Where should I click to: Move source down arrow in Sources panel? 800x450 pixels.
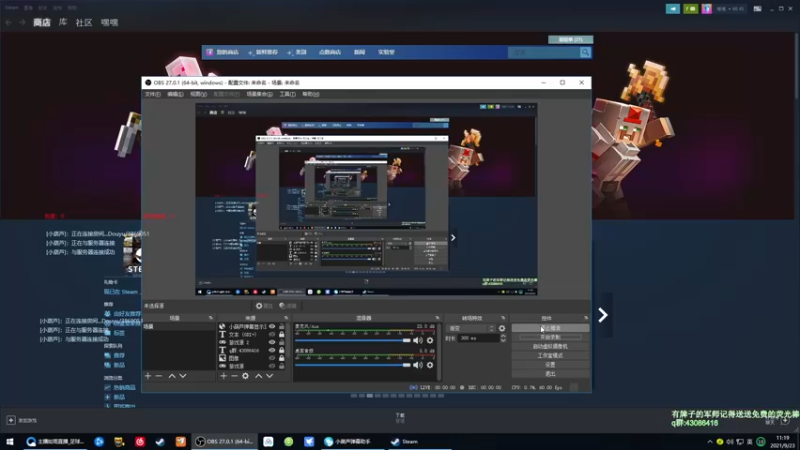[x=269, y=376]
